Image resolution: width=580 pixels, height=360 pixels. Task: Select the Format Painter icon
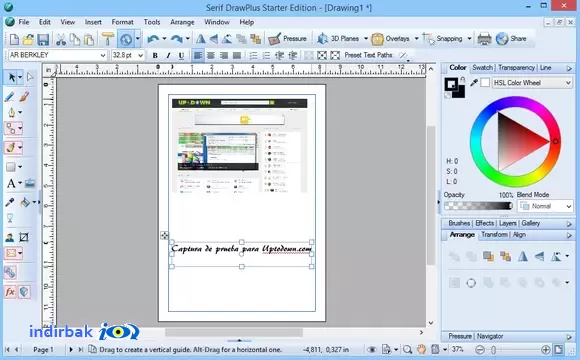click(x=108, y=39)
